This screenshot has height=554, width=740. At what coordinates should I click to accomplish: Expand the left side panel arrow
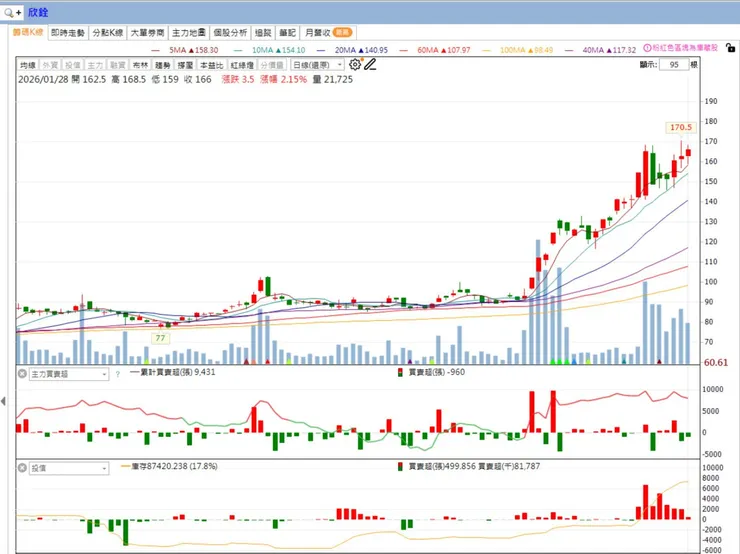(3, 401)
